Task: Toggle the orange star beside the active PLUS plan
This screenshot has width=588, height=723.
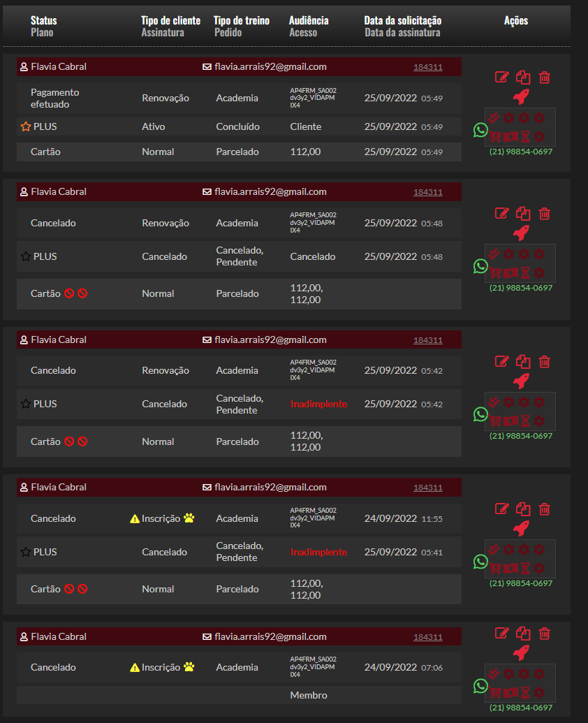Action: click(26, 127)
